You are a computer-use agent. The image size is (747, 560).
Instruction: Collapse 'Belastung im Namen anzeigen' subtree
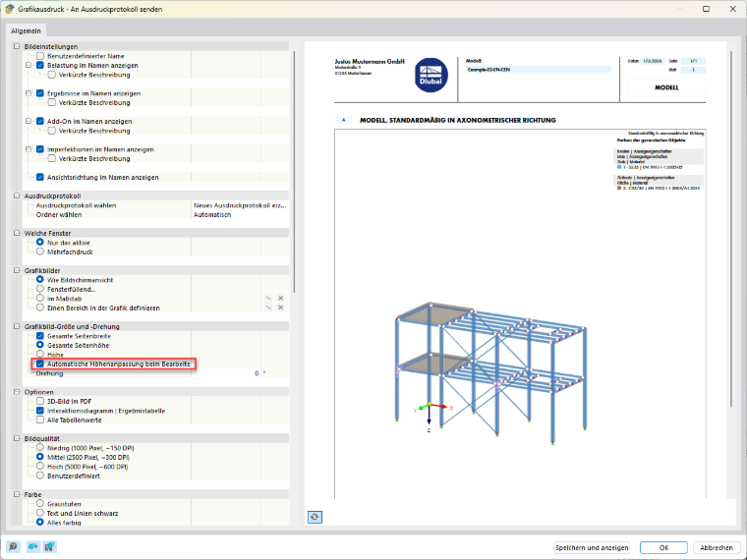point(29,65)
